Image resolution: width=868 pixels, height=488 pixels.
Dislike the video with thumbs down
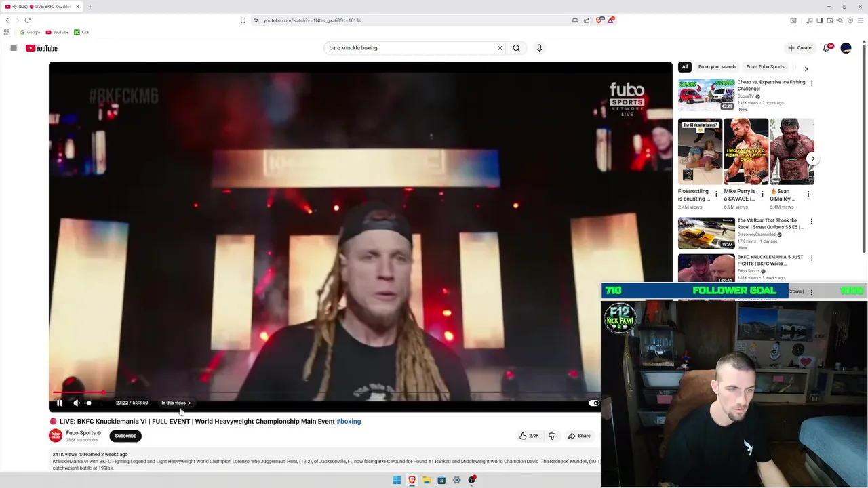point(552,436)
